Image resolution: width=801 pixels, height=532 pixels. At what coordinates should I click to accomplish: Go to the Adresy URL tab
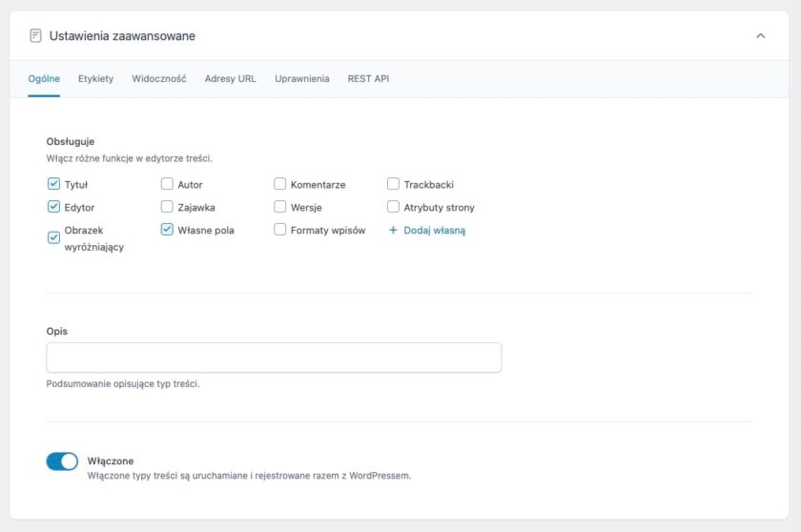[x=230, y=78]
